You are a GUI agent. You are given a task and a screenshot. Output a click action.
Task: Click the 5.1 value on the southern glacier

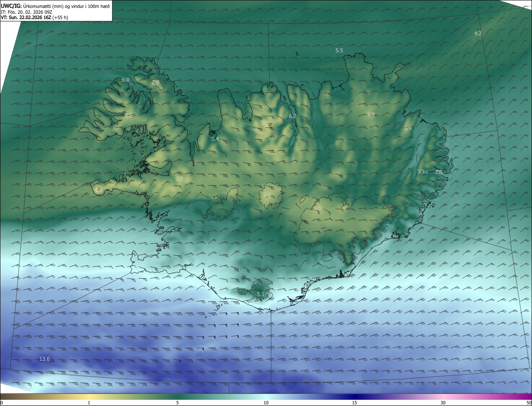click(261, 294)
